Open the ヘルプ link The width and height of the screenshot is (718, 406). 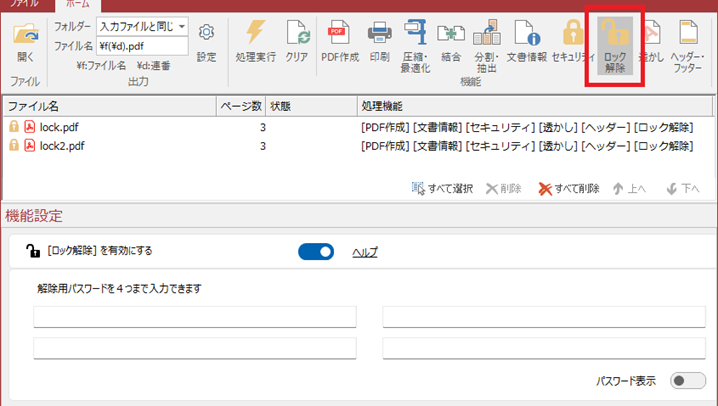pyautogui.click(x=365, y=252)
